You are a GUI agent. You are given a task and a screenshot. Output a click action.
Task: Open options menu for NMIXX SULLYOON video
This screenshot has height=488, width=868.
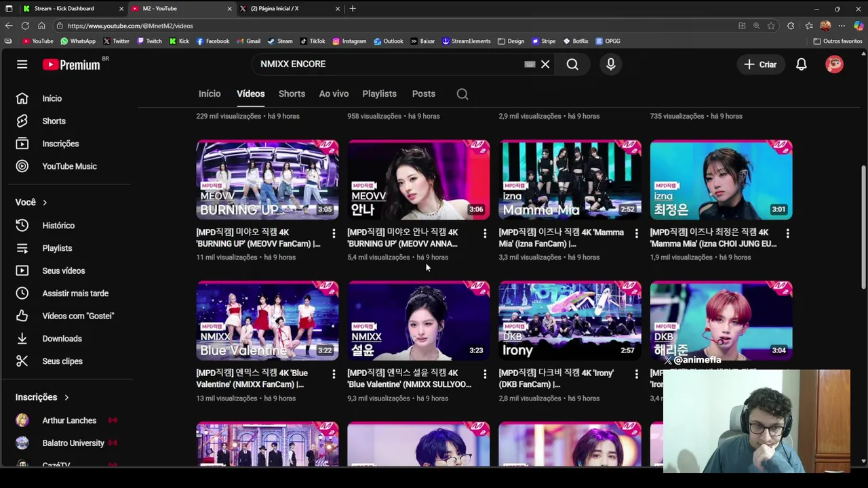pyautogui.click(x=485, y=374)
